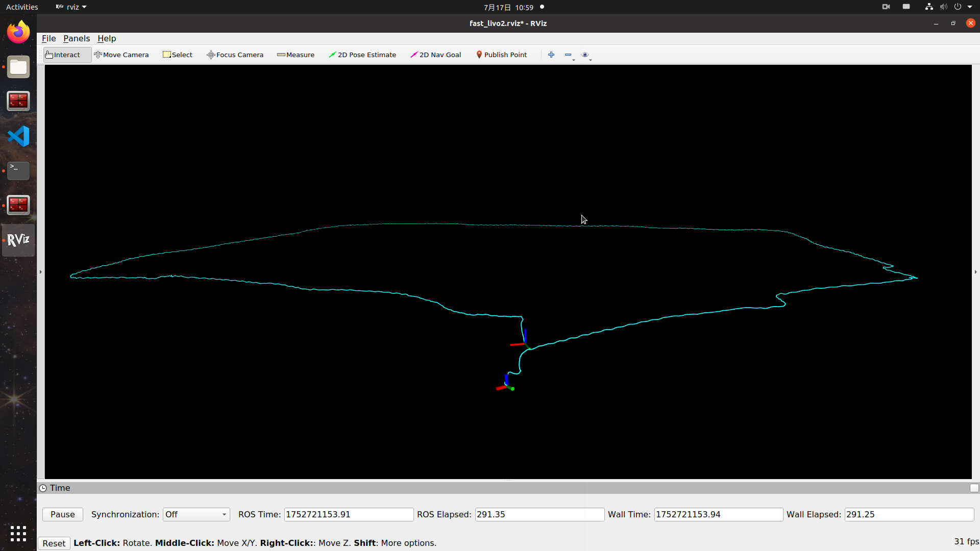980x551 pixels.
Task: Activate the Measure tool
Action: tap(296, 55)
